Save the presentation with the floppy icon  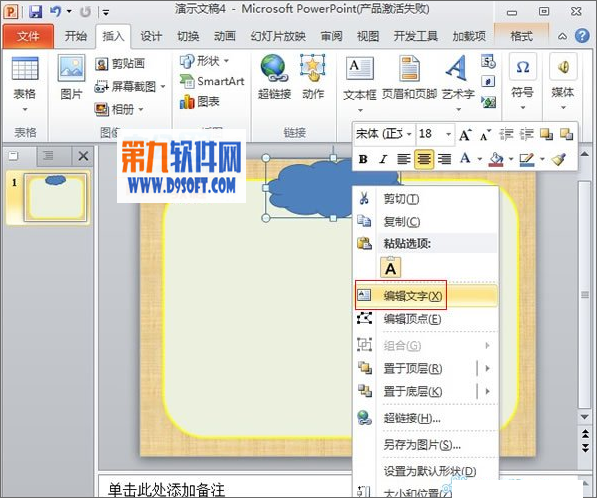pos(35,11)
